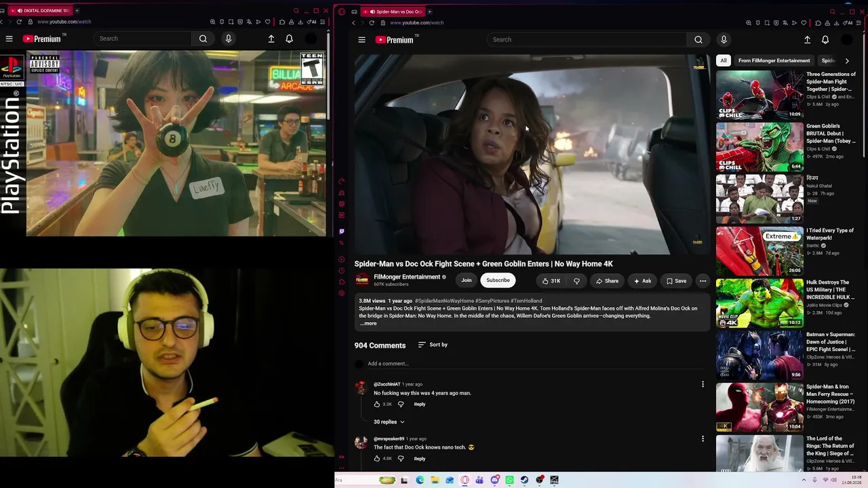Open Hulk Destroys The US Military thumbnail
Viewport: 868px width, 488px height.
click(759, 303)
